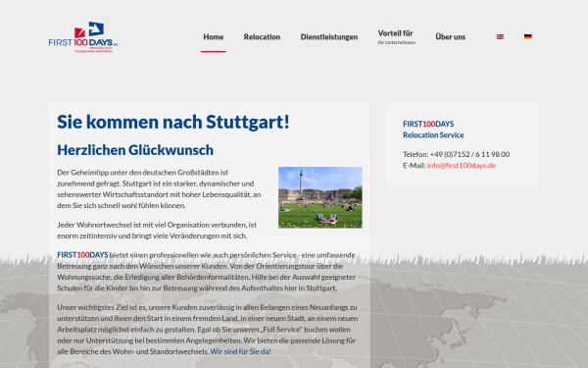Follow the 'Wir sind für Sie da!' link
Viewport: 588px width, 368px height.
pyautogui.click(x=240, y=352)
